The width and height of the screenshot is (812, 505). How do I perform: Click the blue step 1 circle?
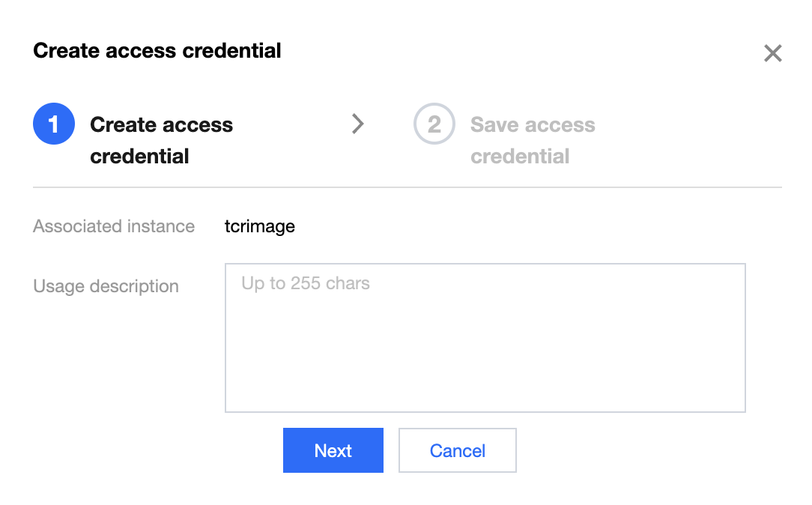coord(54,124)
